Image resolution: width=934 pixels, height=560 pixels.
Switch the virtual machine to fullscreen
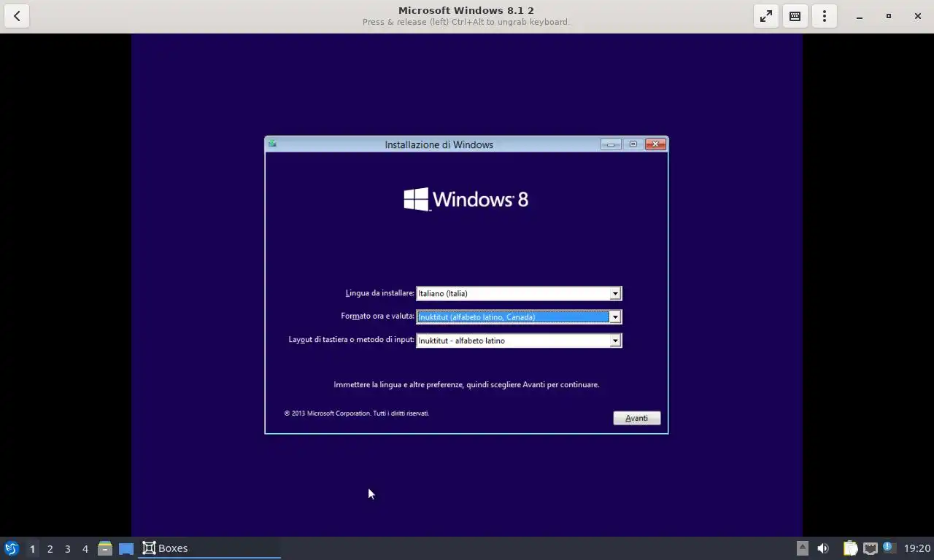[766, 16]
